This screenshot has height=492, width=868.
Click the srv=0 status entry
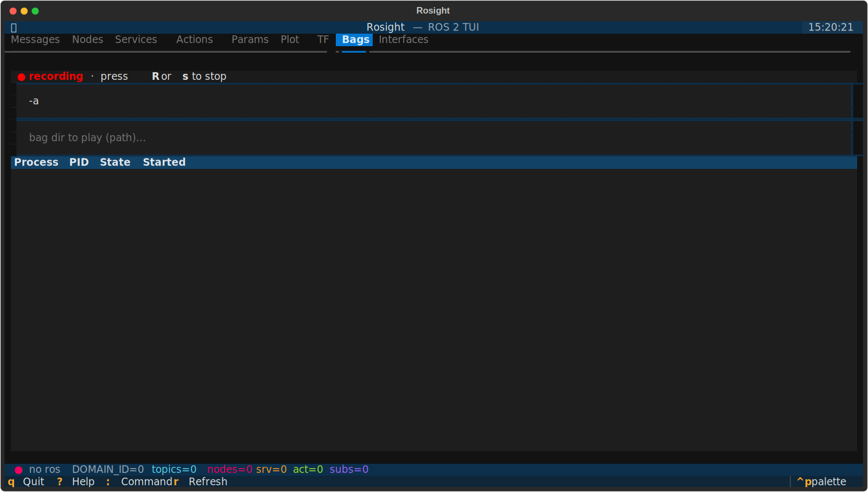271,469
